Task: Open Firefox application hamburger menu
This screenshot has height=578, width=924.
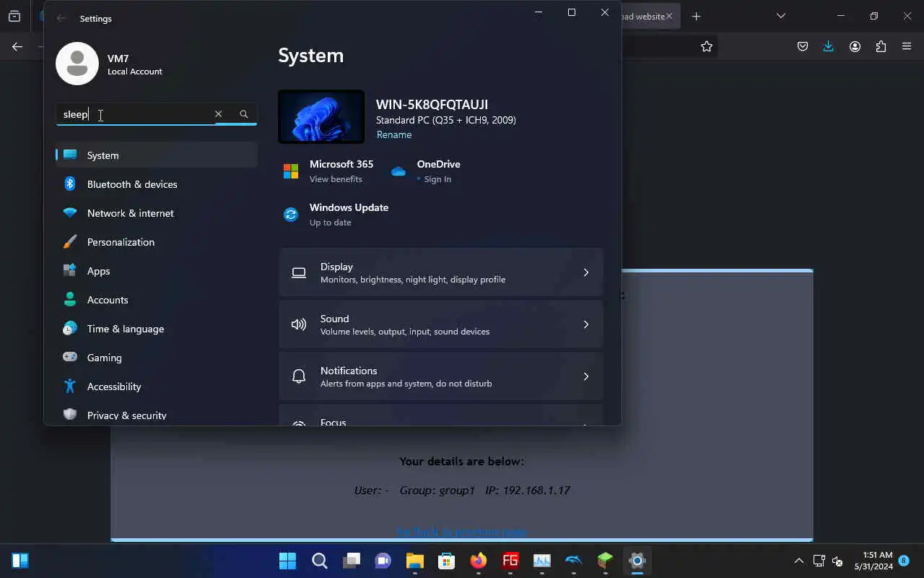Action: point(907,46)
